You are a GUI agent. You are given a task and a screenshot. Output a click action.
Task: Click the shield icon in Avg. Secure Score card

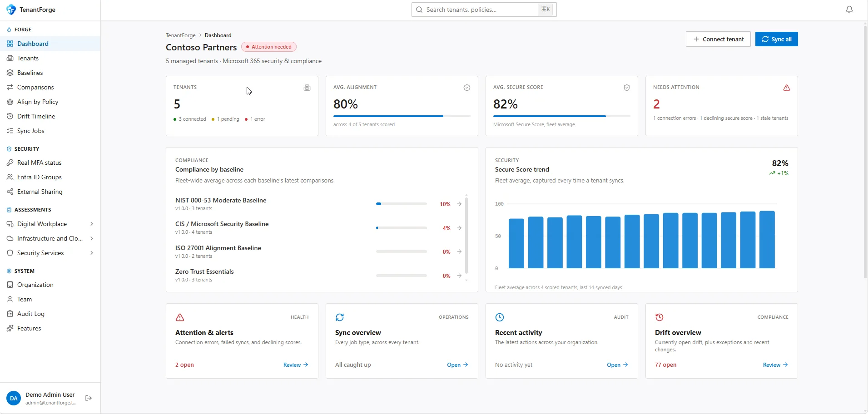(x=626, y=88)
